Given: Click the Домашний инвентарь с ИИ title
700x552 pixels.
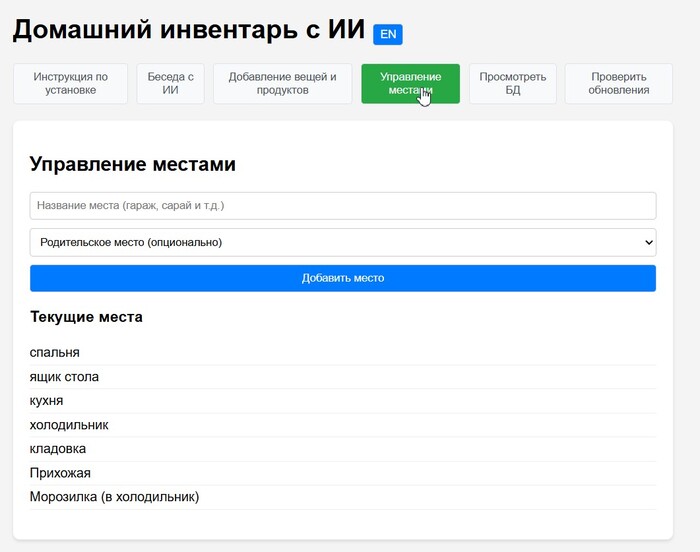Looking at the screenshot, I should [188, 32].
